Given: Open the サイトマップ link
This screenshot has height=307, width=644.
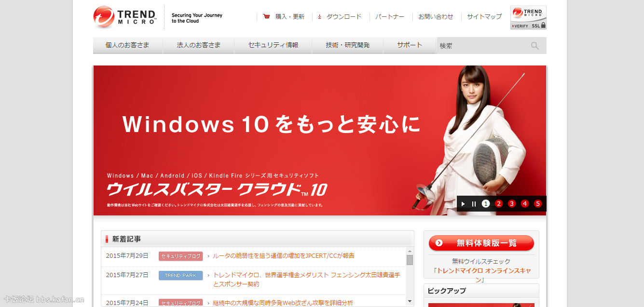Looking at the screenshot, I should pyautogui.click(x=484, y=17).
